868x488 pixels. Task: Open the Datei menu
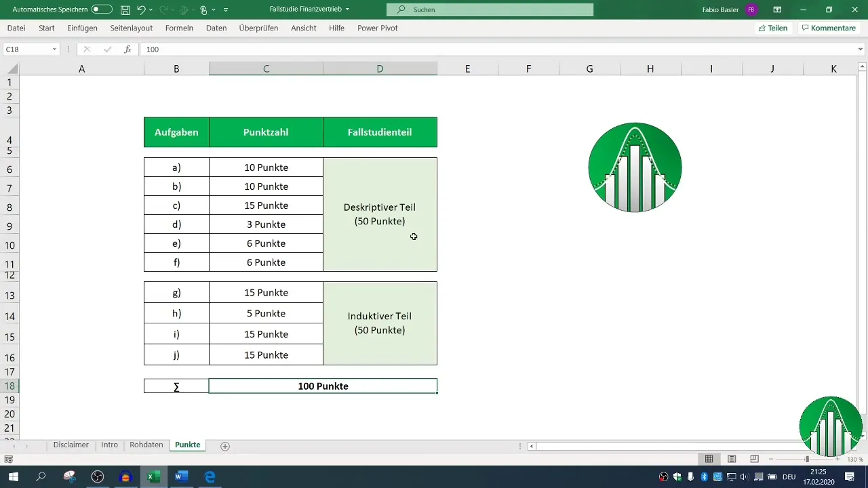click(x=16, y=28)
